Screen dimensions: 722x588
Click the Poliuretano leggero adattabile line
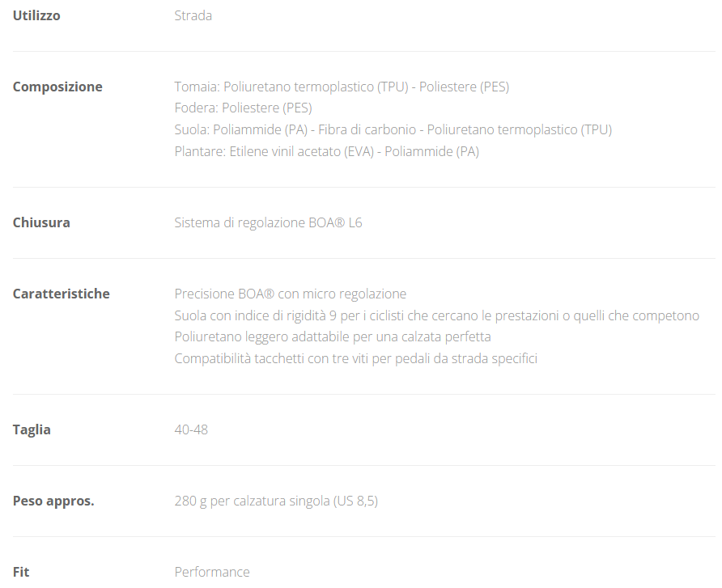pos(333,336)
